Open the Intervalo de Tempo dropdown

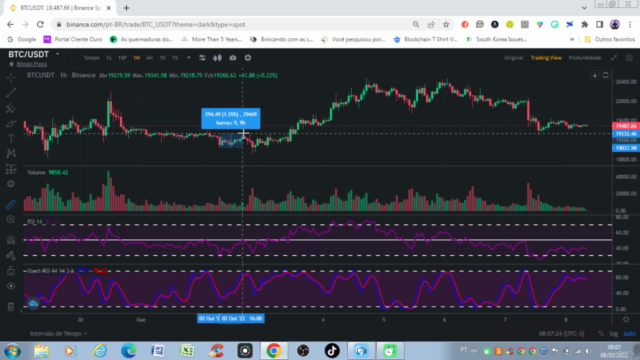(x=58, y=333)
